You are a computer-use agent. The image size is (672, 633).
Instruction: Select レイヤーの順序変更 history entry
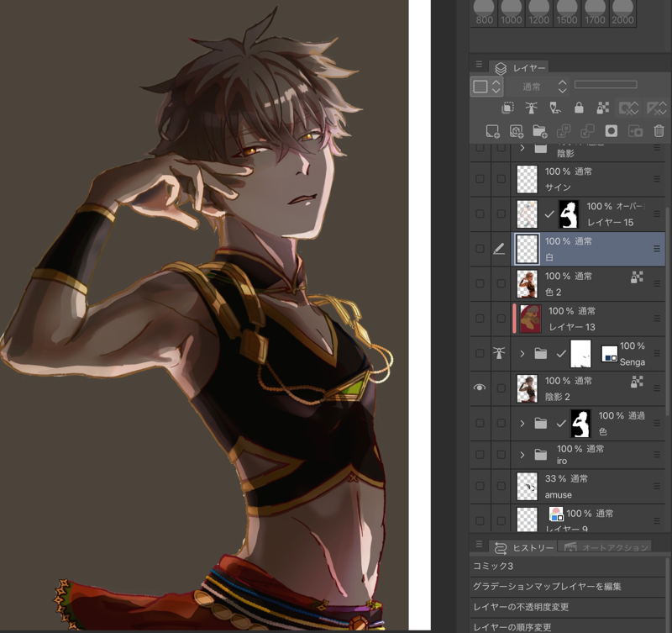[568, 626]
